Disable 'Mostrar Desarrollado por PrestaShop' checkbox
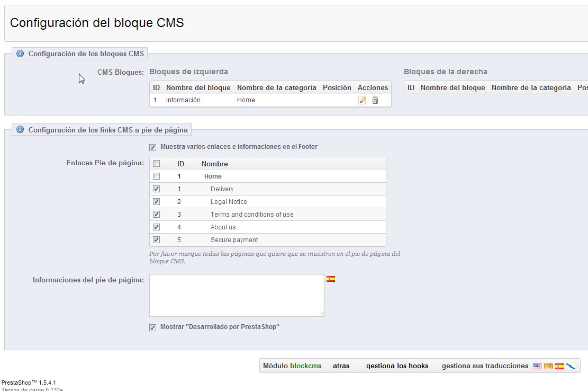Viewport: 588px width, 391px height. coord(153,327)
